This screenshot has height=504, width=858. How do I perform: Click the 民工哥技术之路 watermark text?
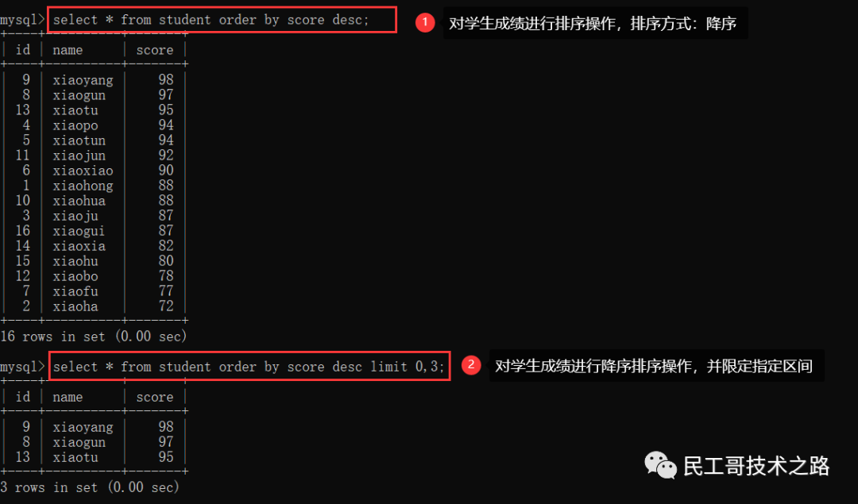[x=756, y=466]
